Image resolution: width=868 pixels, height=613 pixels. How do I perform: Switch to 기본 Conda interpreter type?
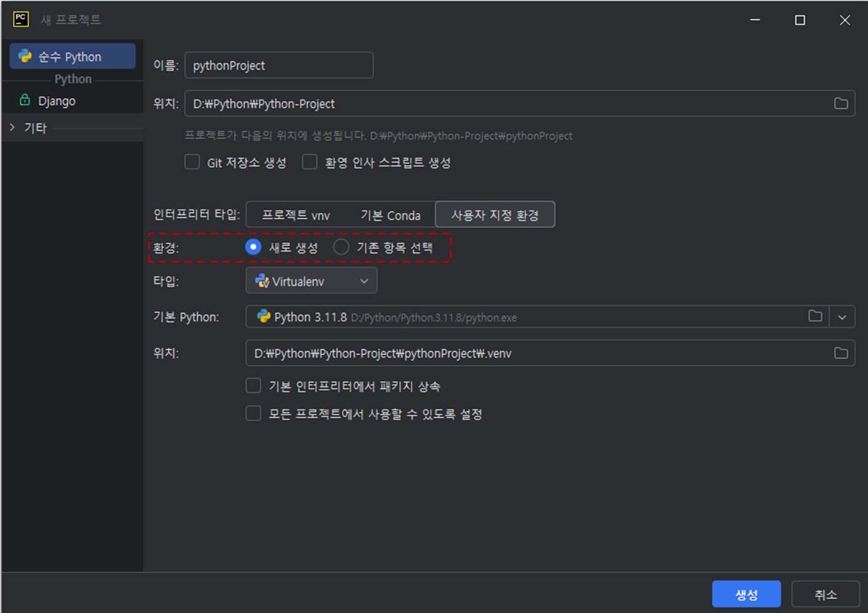pos(391,215)
